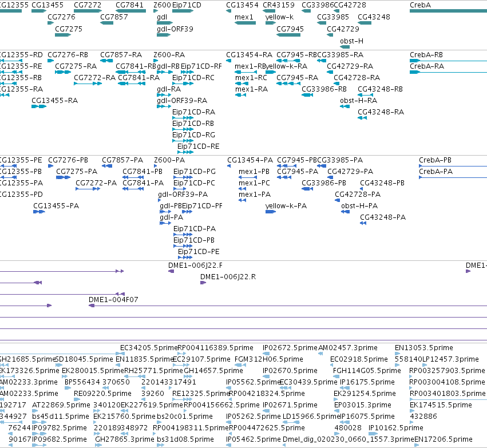The width and height of the screenshot is (487, 448).
Task: Select the CG7857 gene label
Action: click(x=114, y=17)
